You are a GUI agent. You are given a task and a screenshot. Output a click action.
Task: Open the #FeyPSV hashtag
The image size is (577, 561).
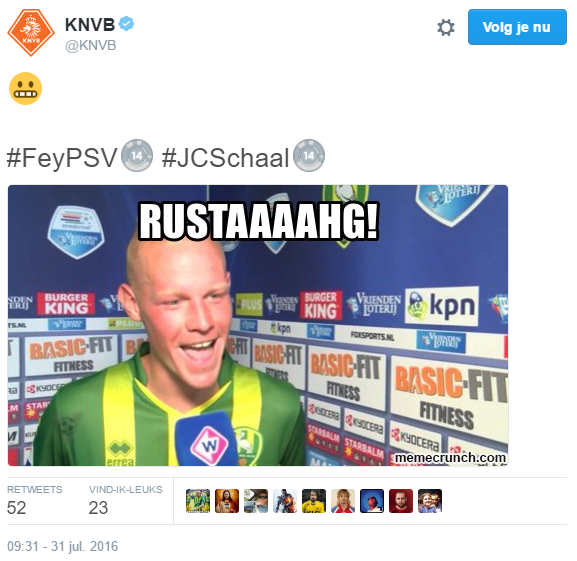pyautogui.click(x=62, y=158)
